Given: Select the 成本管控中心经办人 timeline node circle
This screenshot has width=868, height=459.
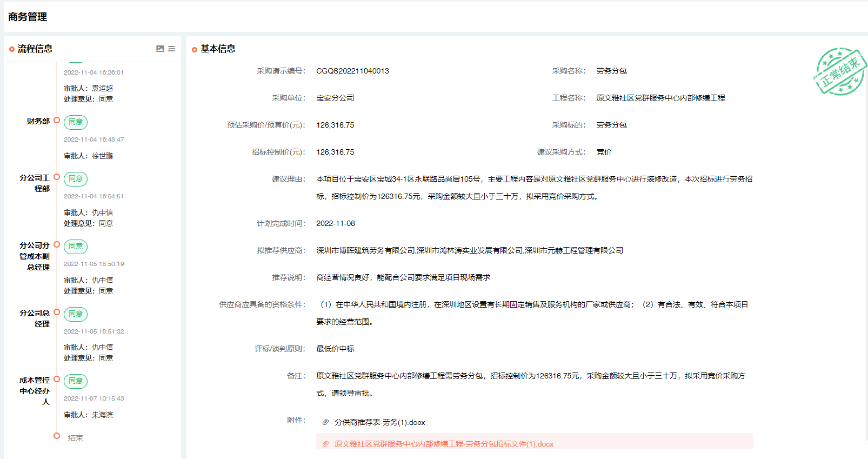Looking at the screenshot, I should [x=57, y=379].
